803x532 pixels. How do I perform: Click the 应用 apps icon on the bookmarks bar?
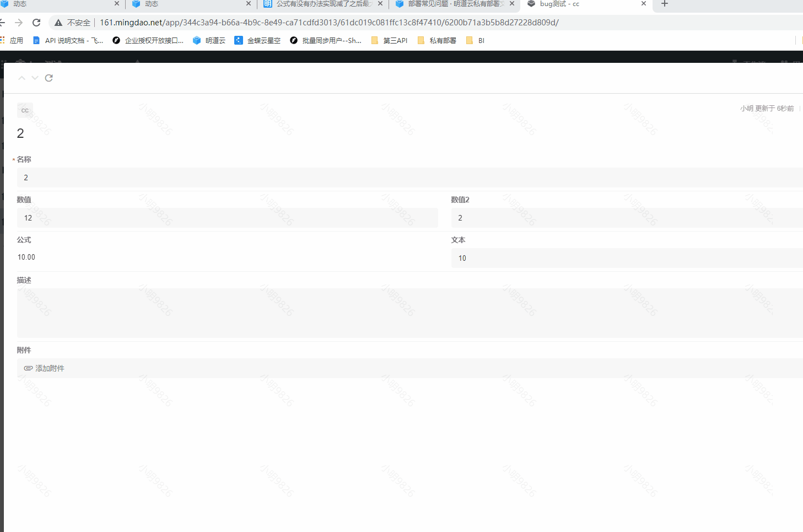(x=7, y=40)
